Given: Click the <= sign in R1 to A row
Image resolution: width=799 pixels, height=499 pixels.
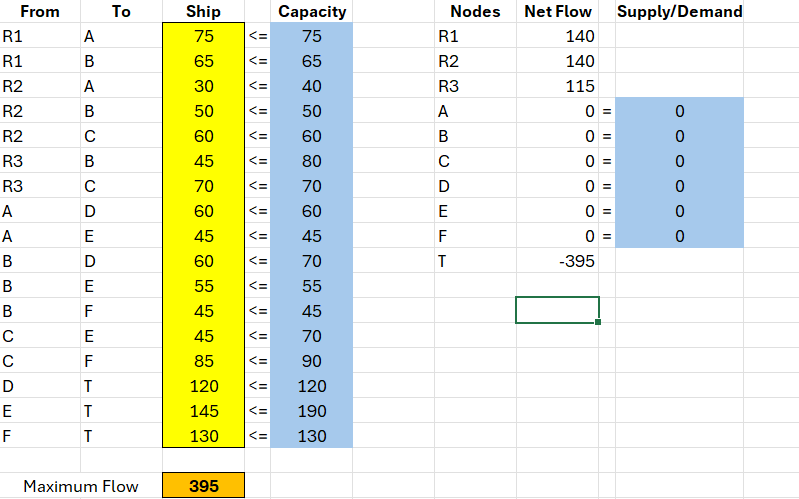Looking at the screenshot, I should (258, 36).
